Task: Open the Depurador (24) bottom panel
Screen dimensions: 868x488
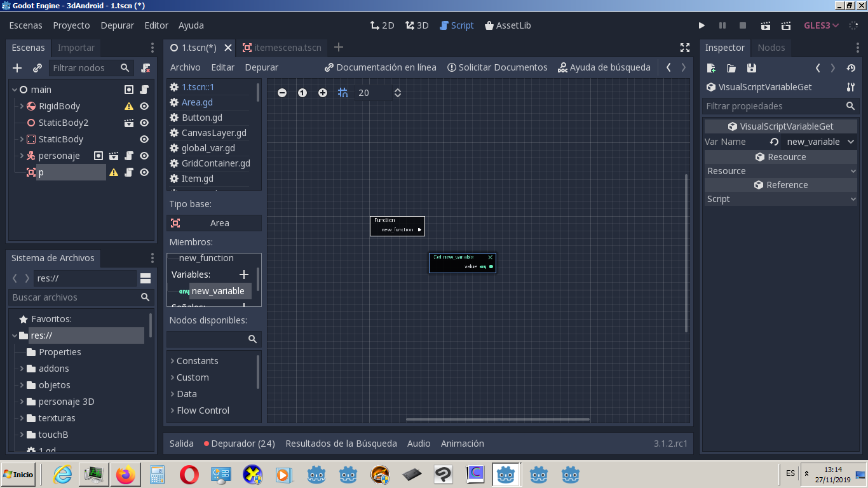Action: [239, 444]
